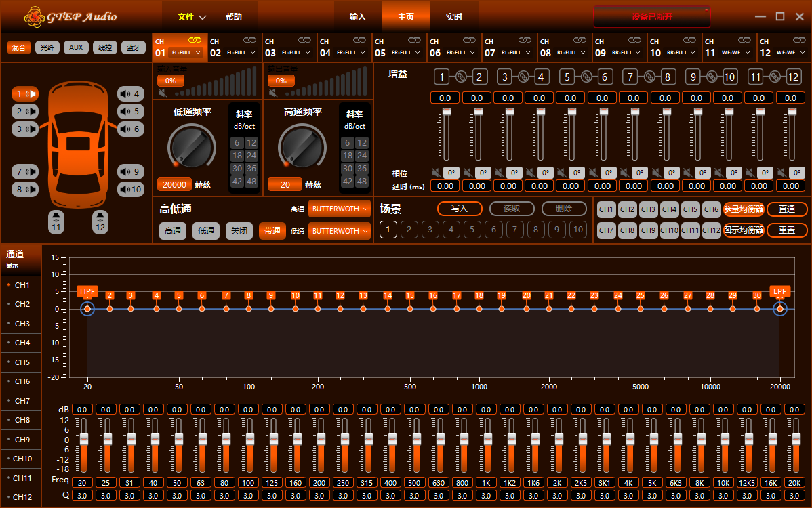Click the low-pass frequency field showing 20000
812x508 pixels.
tap(174, 185)
